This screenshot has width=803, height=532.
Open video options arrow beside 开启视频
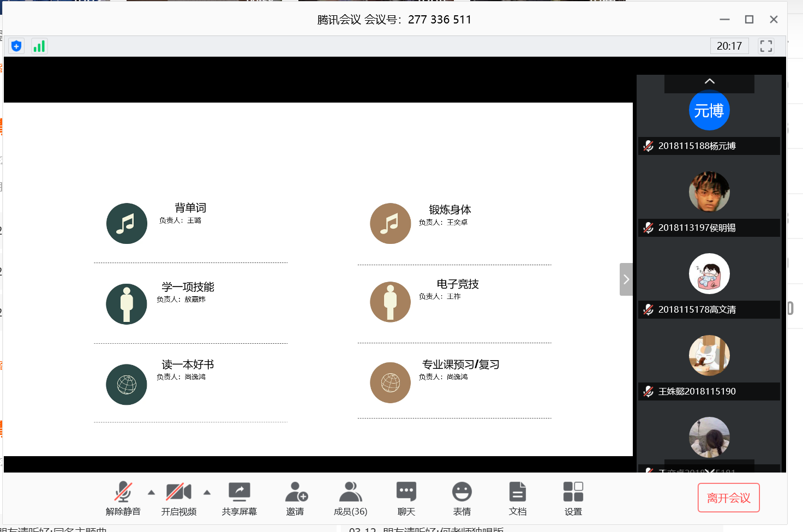(207, 493)
